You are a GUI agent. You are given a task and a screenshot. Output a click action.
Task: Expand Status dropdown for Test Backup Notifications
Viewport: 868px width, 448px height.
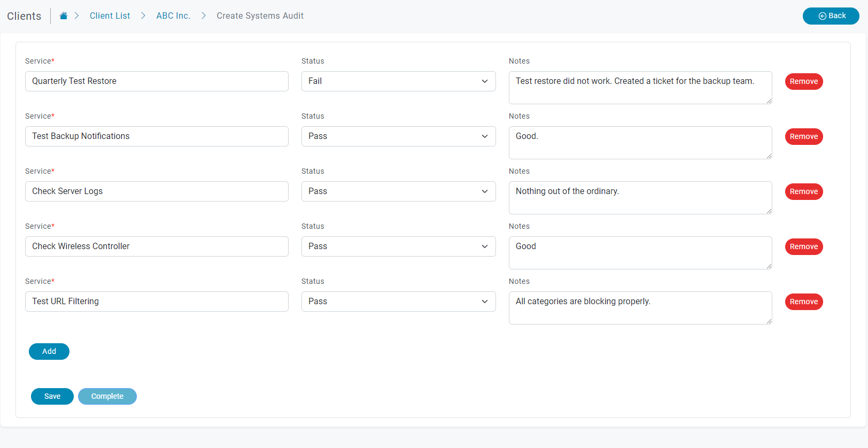tap(398, 136)
